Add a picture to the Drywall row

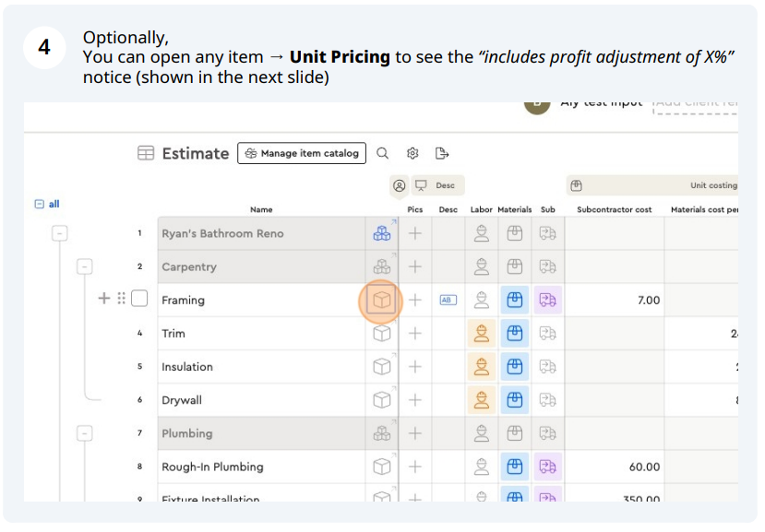click(x=415, y=400)
